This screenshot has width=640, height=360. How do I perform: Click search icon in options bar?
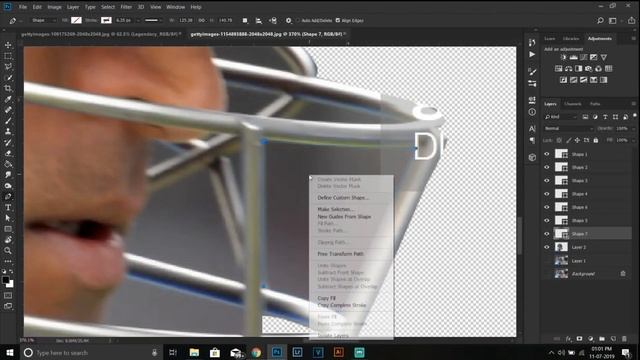point(600,20)
